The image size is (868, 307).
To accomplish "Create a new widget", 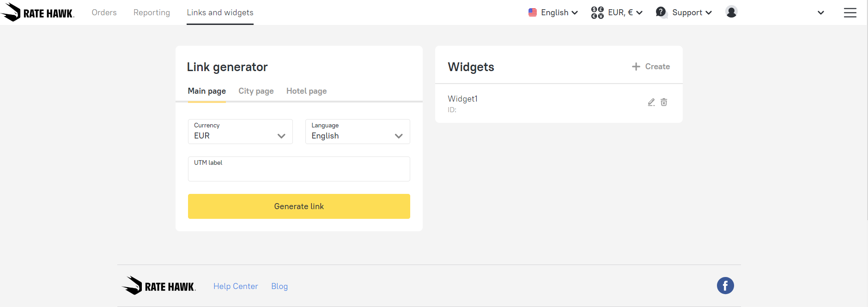I will click(651, 66).
